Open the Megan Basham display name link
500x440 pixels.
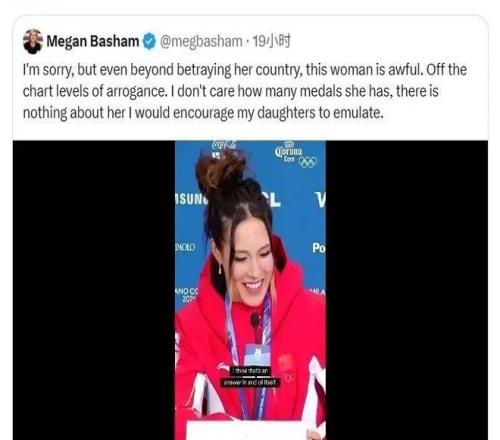(x=93, y=41)
